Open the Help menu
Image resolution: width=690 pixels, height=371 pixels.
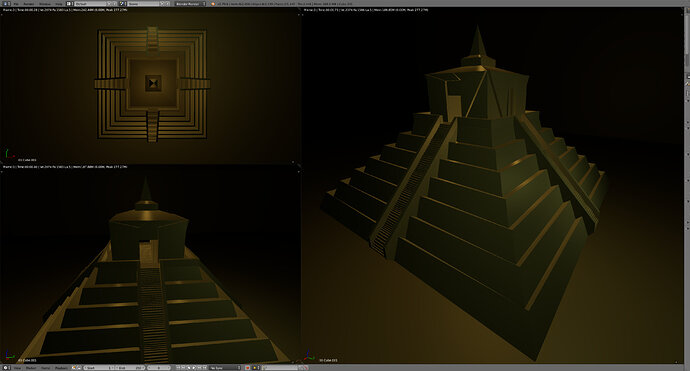[x=59, y=4]
